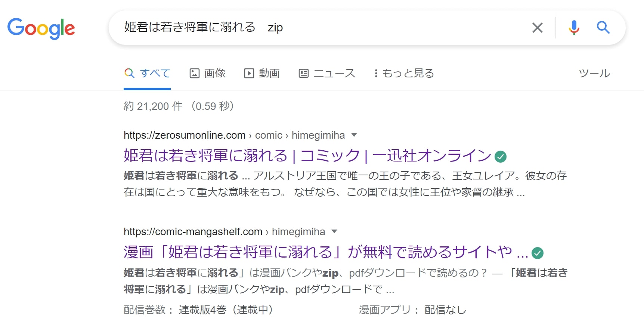644x323 pixels.
Task: Click the 漫画アプリ value 配信なし
Action: pyautogui.click(x=445, y=310)
